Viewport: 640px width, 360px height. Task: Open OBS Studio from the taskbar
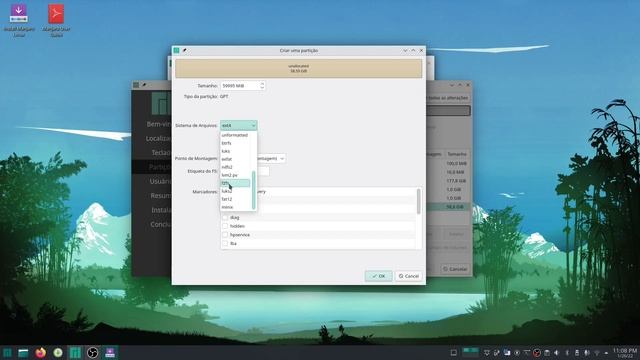click(93, 353)
